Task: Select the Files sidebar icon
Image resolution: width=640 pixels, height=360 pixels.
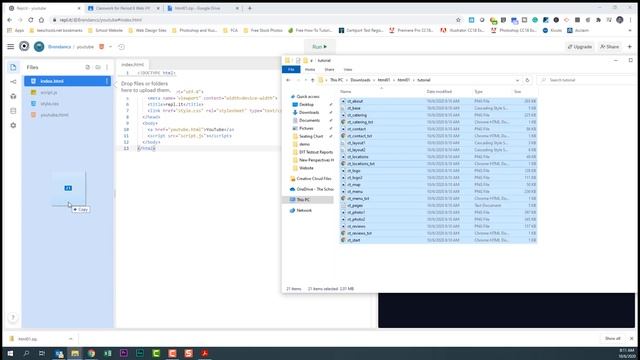Action: pos(13,67)
